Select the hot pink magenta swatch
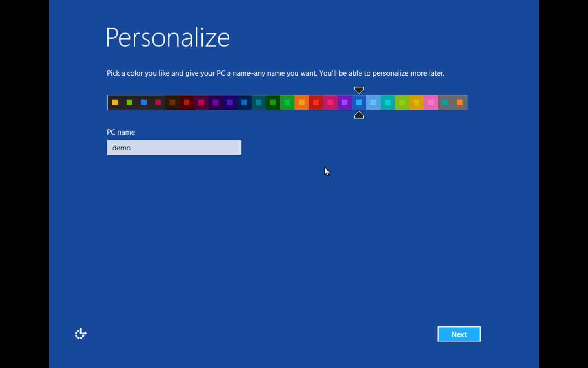The width and height of the screenshot is (588, 368). point(330,103)
